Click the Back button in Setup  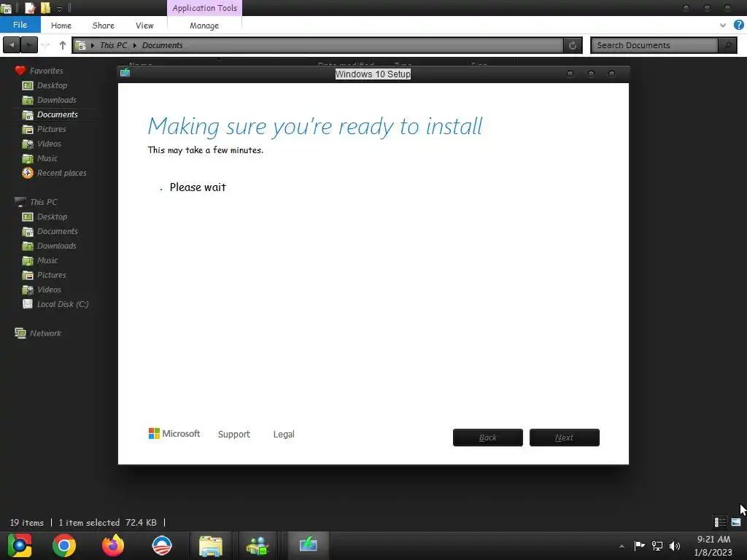(488, 437)
